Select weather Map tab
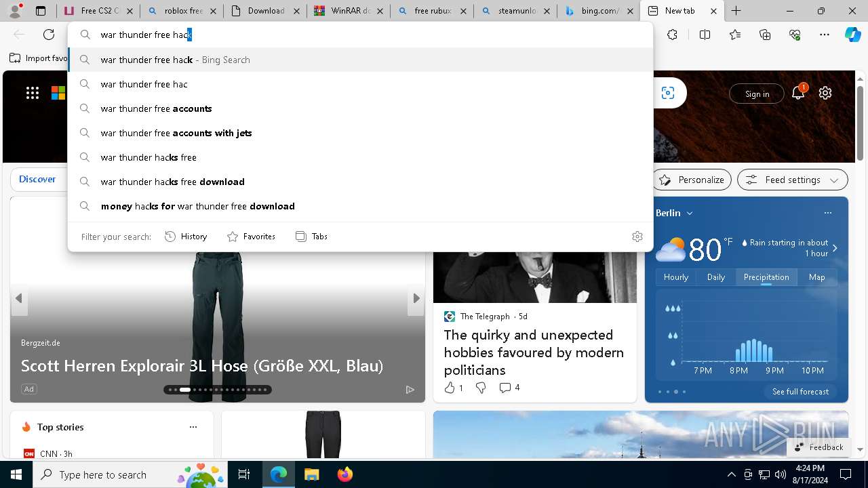This screenshot has width=868, height=488. (817, 277)
